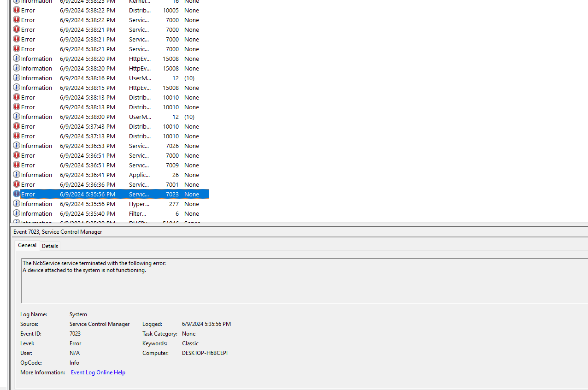This screenshot has width=588, height=390.
Task: Select the User value "N/A"
Action: pyautogui.click(x=75, y=353)
